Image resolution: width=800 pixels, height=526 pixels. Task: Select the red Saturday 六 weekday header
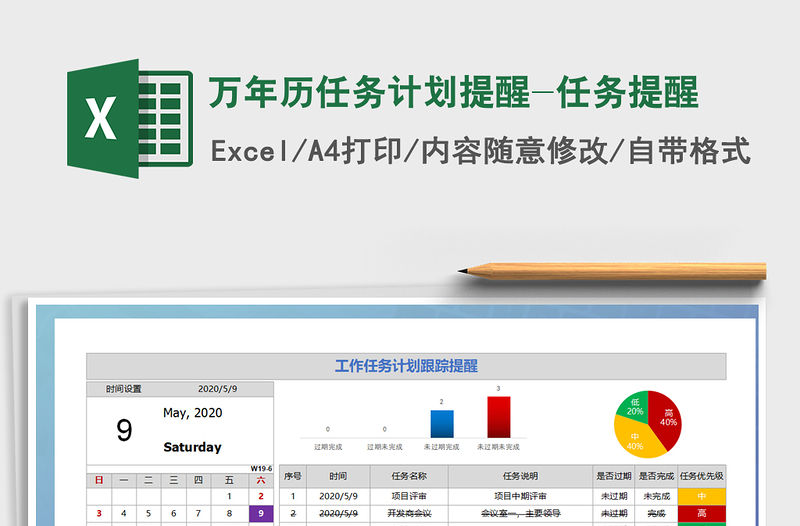point(261,480)
